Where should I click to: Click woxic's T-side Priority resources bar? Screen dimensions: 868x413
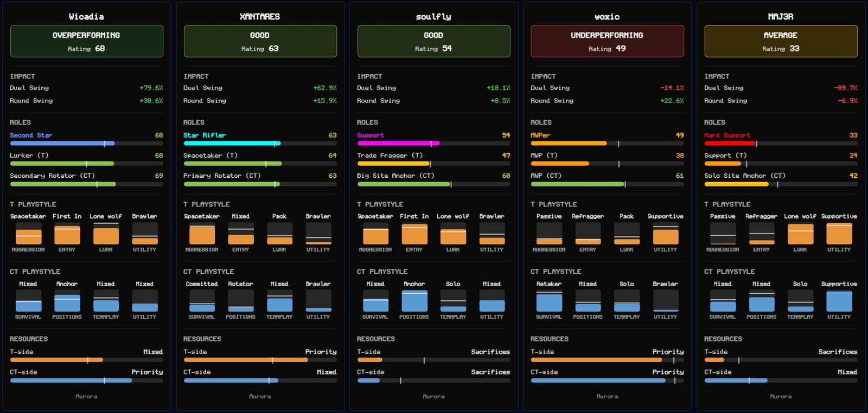click(x=608, y=360)
